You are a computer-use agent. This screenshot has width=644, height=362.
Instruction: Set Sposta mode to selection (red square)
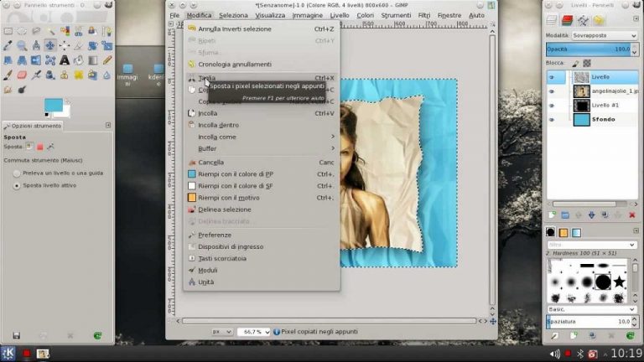[x=40, y=147]
